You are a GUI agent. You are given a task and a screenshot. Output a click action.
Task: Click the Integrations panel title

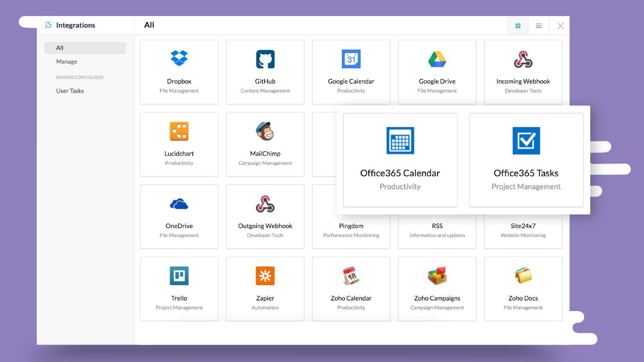pos(75,25)
